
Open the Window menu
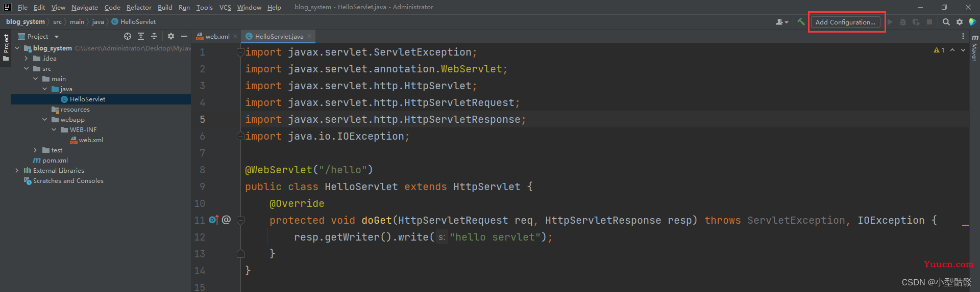point(249,7)
